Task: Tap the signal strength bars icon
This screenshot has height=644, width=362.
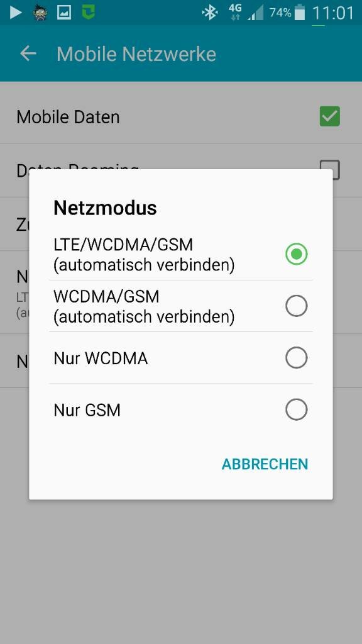Action: (255, 13)
